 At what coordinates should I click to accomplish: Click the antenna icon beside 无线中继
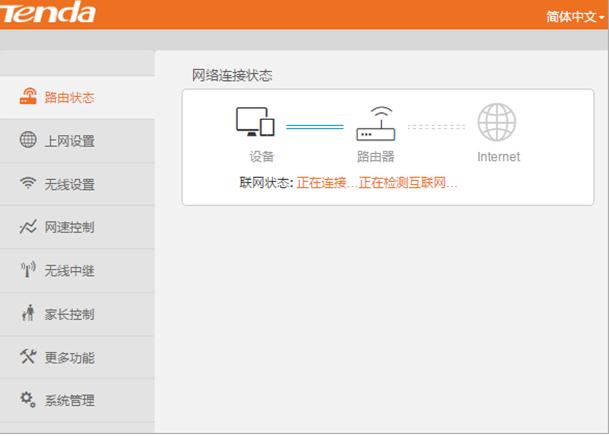(28, 269)
